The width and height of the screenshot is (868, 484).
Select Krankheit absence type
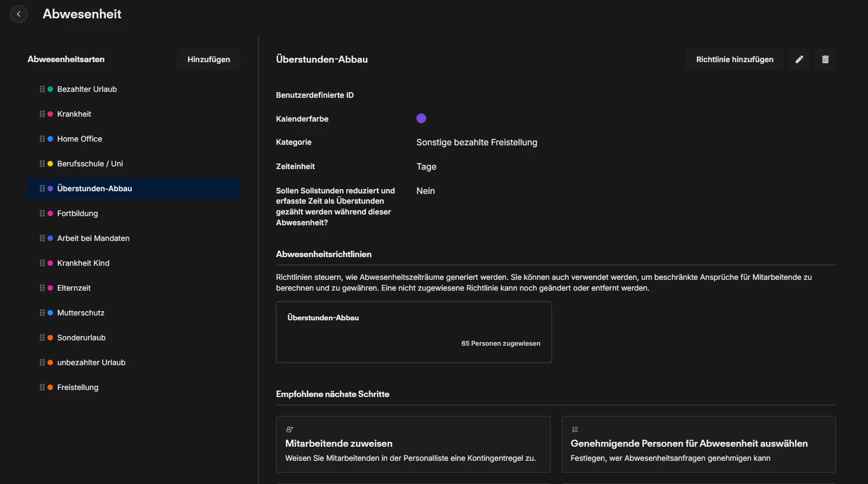pos(134,114)
